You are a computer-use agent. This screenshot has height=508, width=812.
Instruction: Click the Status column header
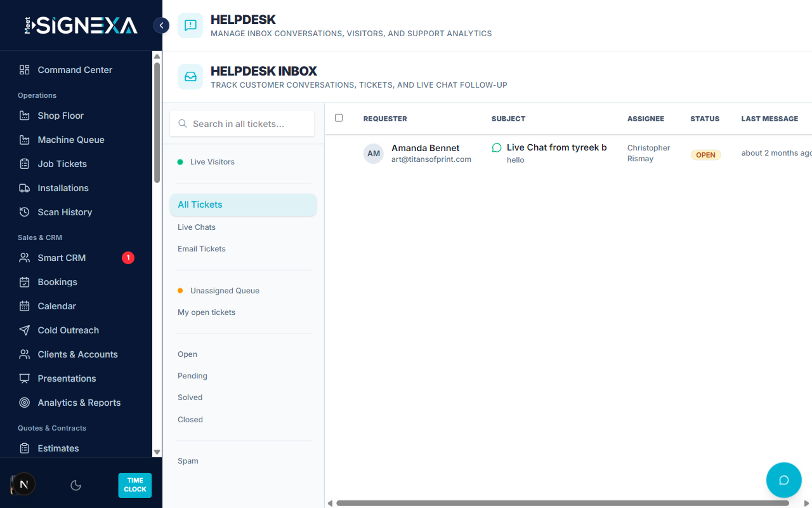coord(705,119)
